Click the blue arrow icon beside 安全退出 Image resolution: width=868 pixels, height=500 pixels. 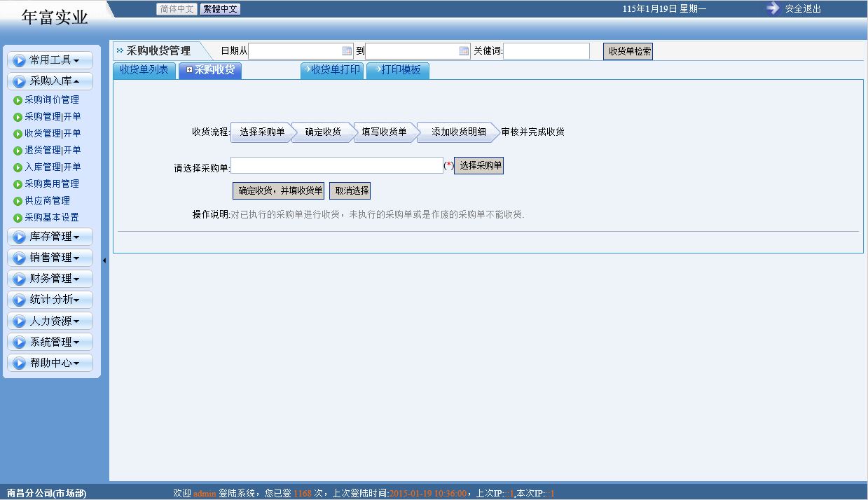click(773, 8)
